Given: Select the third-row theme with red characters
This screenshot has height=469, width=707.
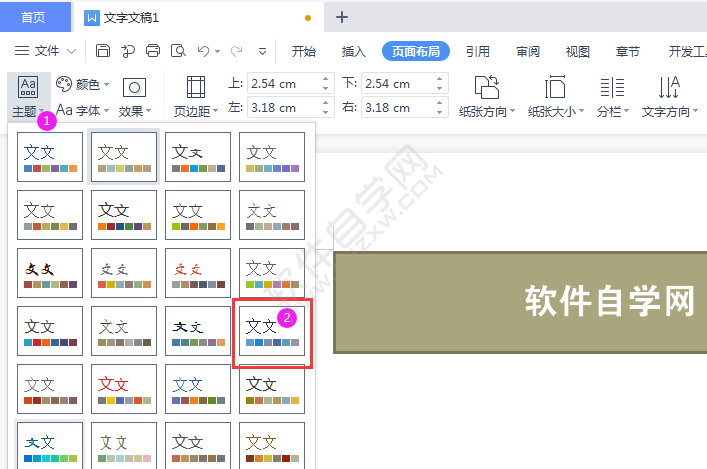Looking at the screenshot, I should [x=198, y=273].
